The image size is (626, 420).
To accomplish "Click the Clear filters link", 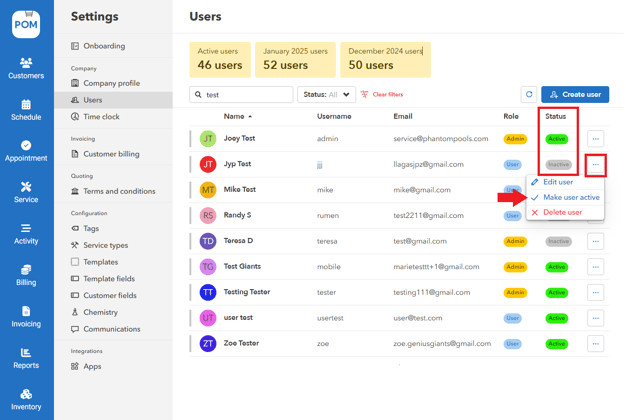I will 381,95.
